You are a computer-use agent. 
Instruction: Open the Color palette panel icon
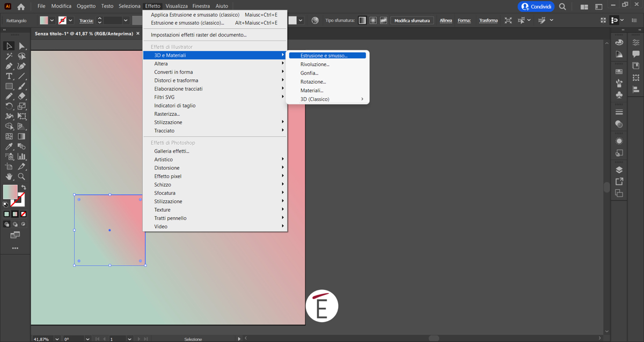(x=619, y=42)
